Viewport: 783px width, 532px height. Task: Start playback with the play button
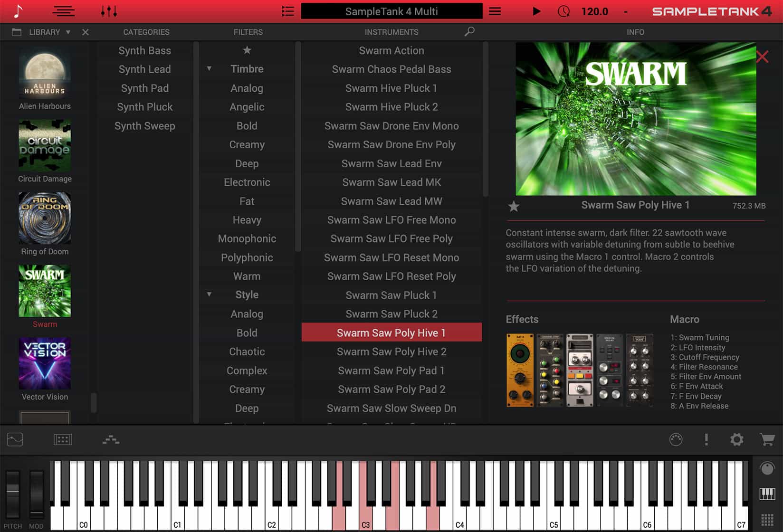point(536,11)
